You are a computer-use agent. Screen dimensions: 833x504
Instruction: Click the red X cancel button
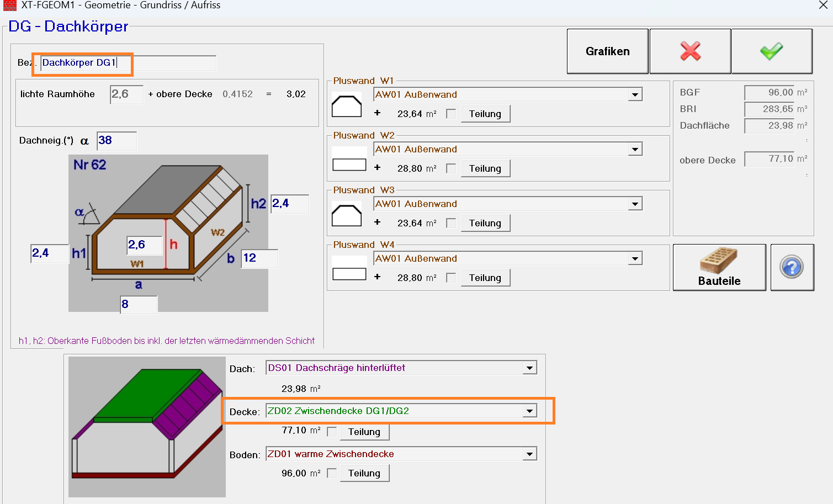(x=690, y=51)
